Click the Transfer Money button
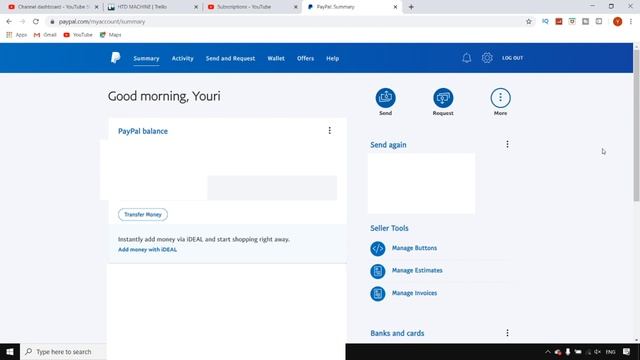The image size is (640, 360). tap(143, 214)
